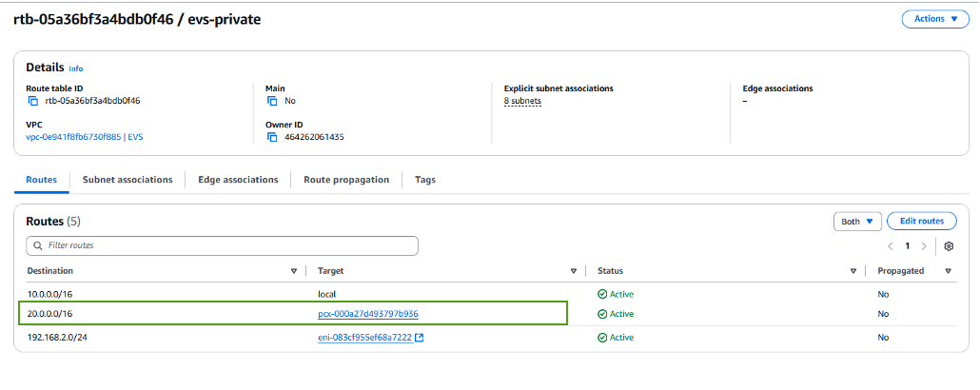Expand the Both filter dropdown
This screenshot has width=980, height=390.
click(857, 221)
